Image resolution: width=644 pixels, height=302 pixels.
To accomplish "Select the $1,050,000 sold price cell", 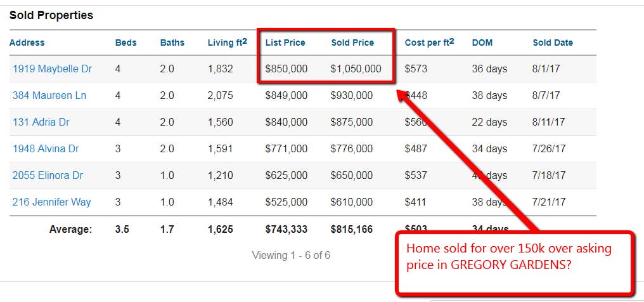I will (x=356, y=69).
